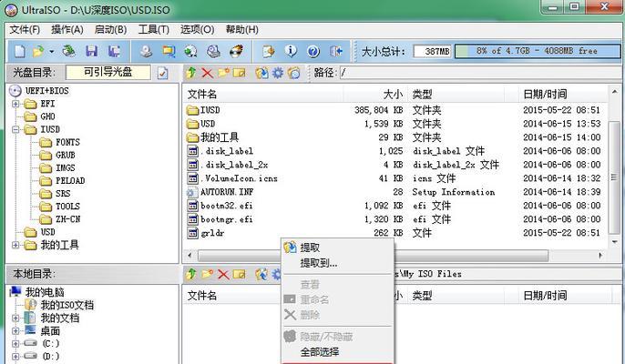Click the 8% of 4.7GB capacity bar

538,51
